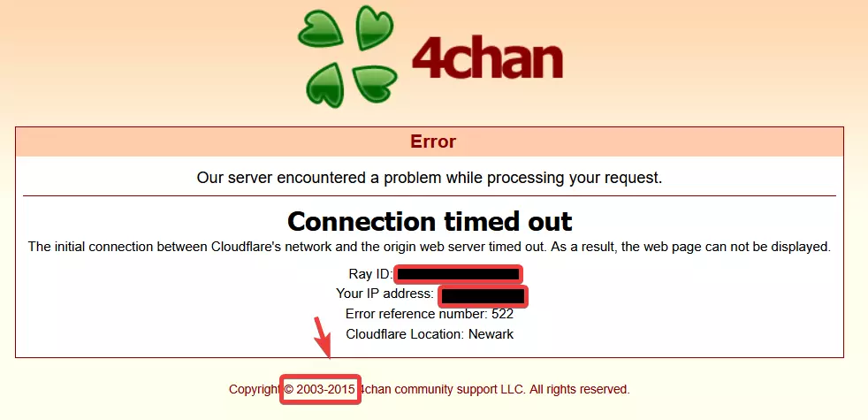This screenshot has height=420, width=868.
Task: Click 4chan community support LLC text
Action: tap(442, 390)
